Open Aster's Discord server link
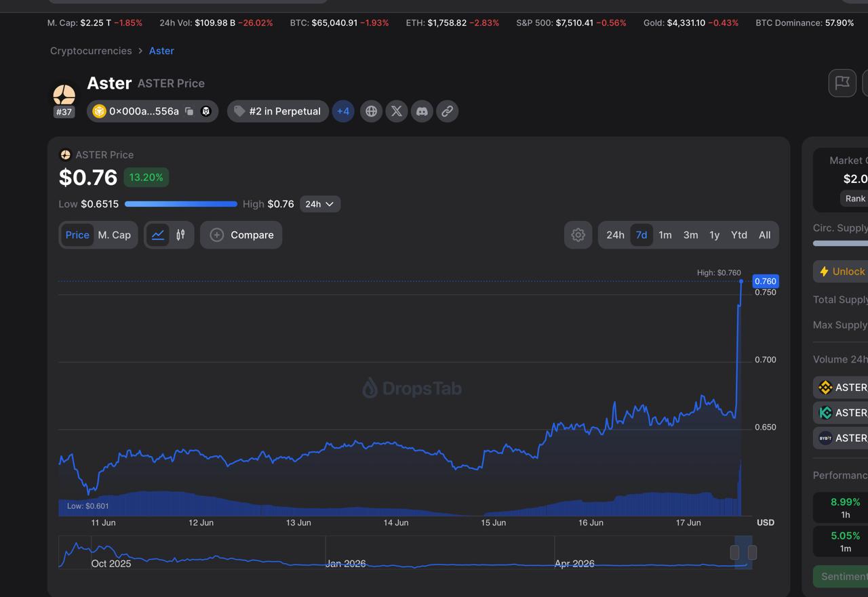This screenshot has height=597, width=868. pos(422,111)
